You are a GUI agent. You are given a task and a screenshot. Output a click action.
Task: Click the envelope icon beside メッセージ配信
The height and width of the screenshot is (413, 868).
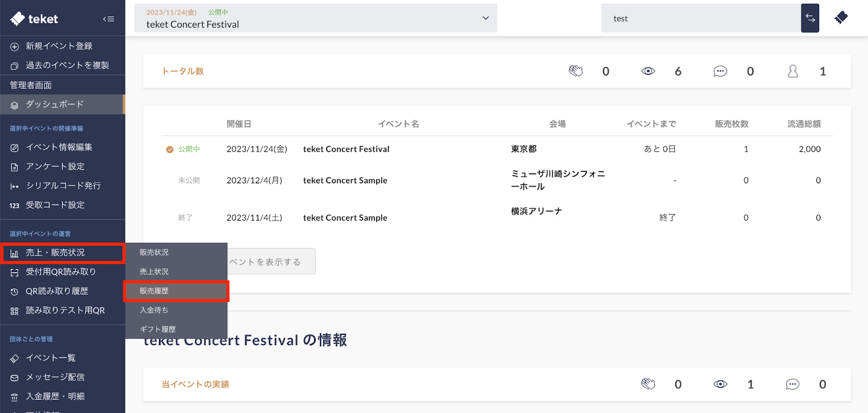pos(15,378)
